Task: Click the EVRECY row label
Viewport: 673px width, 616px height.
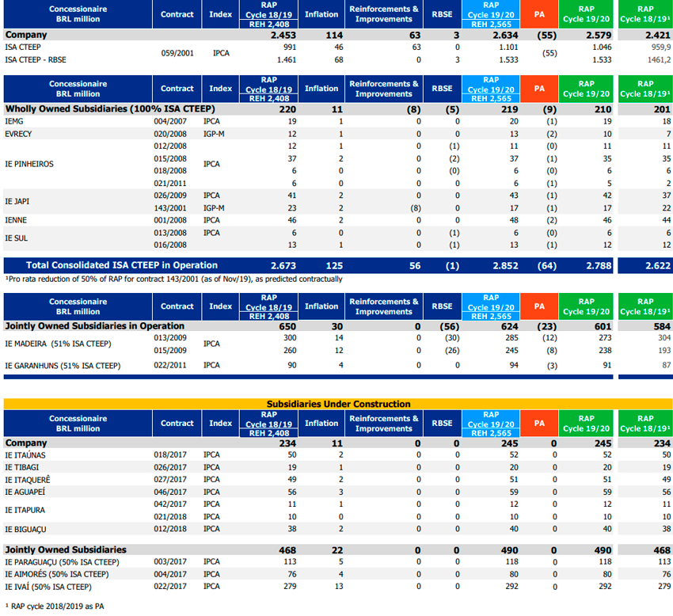Action: click(18, 134)
